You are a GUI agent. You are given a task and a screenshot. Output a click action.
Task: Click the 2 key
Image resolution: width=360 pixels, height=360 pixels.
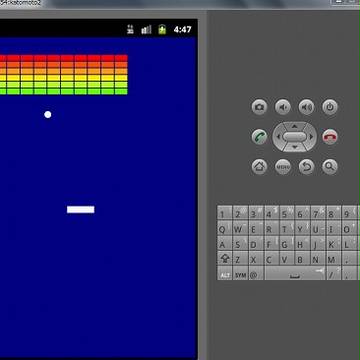pyautogui.click(x=240, y=213)
